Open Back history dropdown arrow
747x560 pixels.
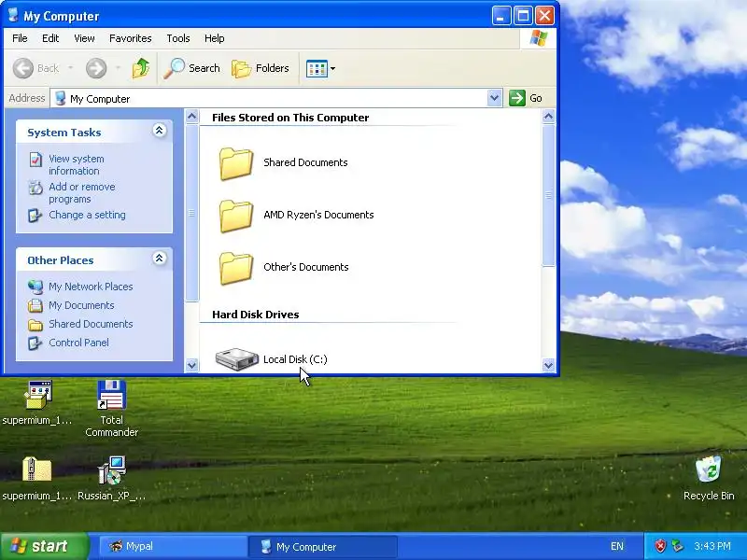coord(71,68)
